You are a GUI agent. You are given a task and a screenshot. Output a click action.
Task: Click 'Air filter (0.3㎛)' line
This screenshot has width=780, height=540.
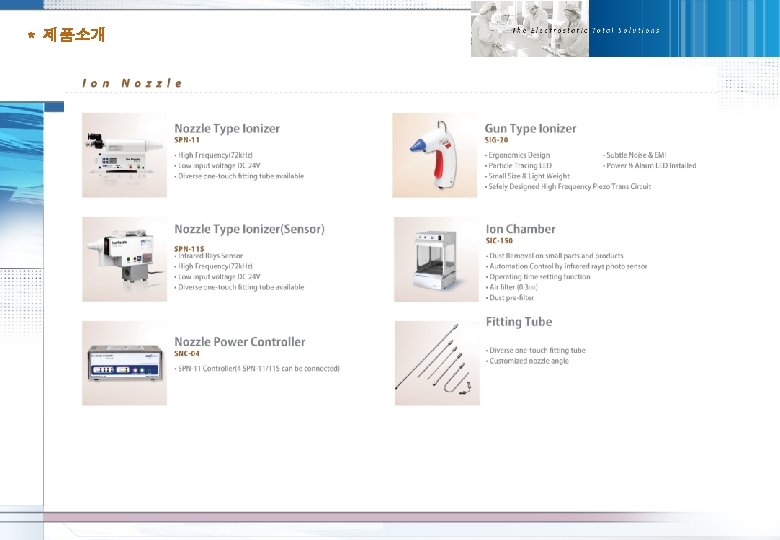click(512, 287)
